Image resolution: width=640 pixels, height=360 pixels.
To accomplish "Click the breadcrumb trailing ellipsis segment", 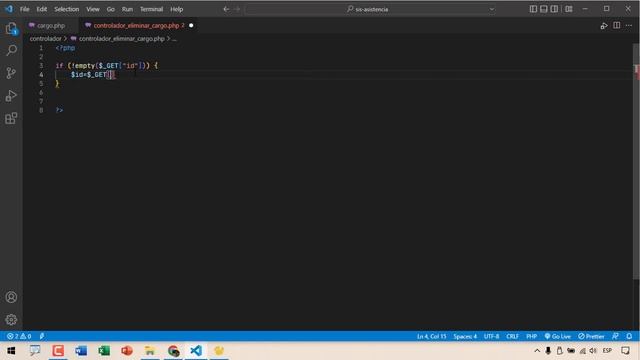I will coord(174,39).
